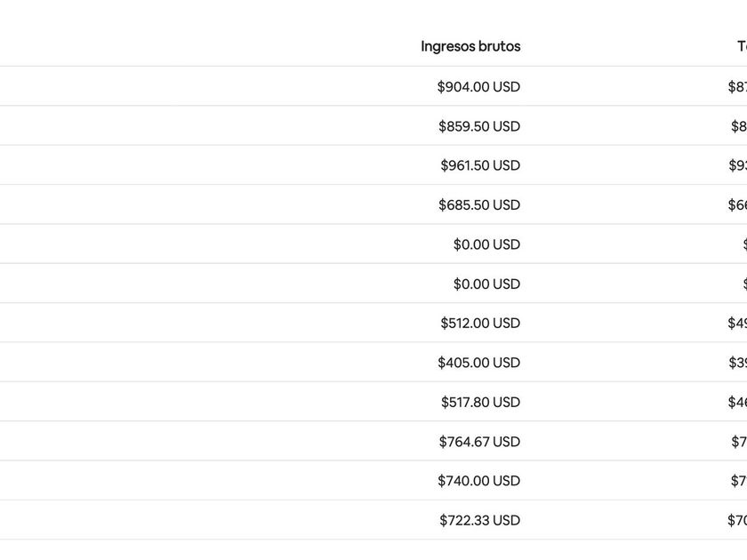Click the $740.00 USD amount
Viewport: 747px width, 560px height.
[478, 481]
